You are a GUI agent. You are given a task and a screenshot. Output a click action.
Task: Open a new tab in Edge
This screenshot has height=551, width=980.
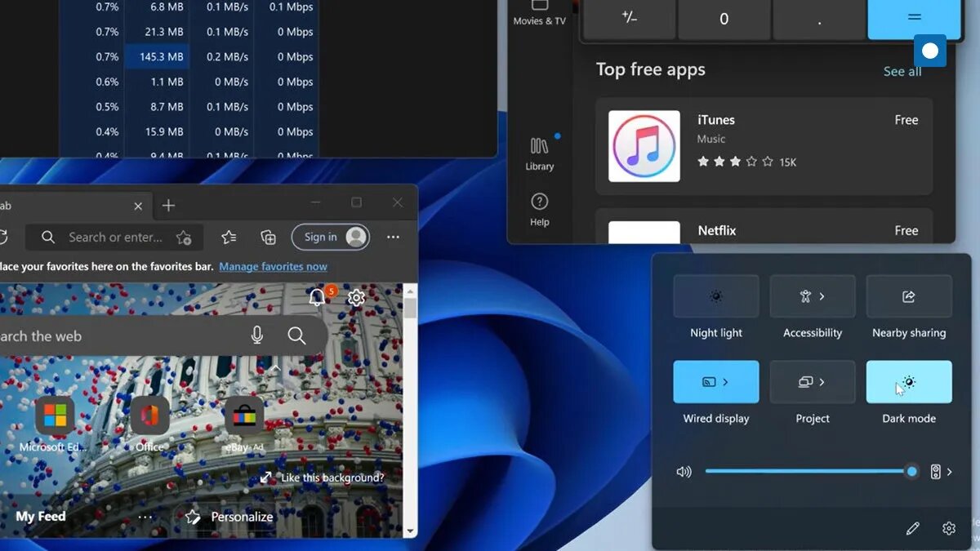tap(168, 206)
